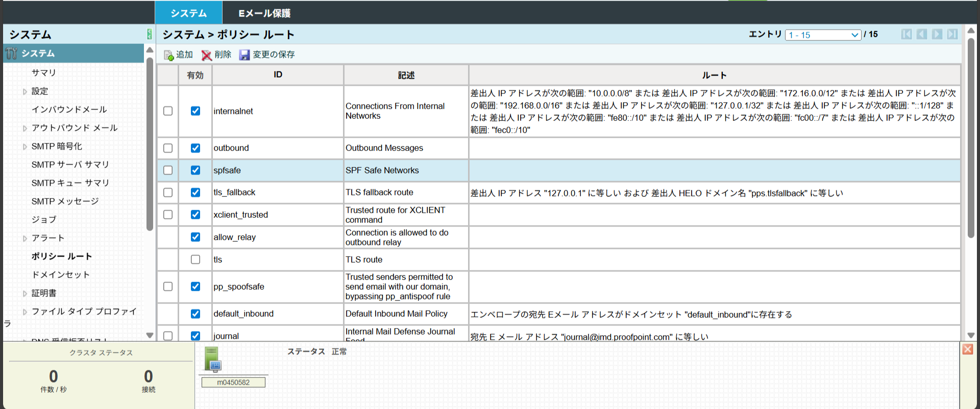The width and height of the screenshot is (980, 409).
Task: Click the main page vertical scrollbar
Action: click(x=971, y=138)
